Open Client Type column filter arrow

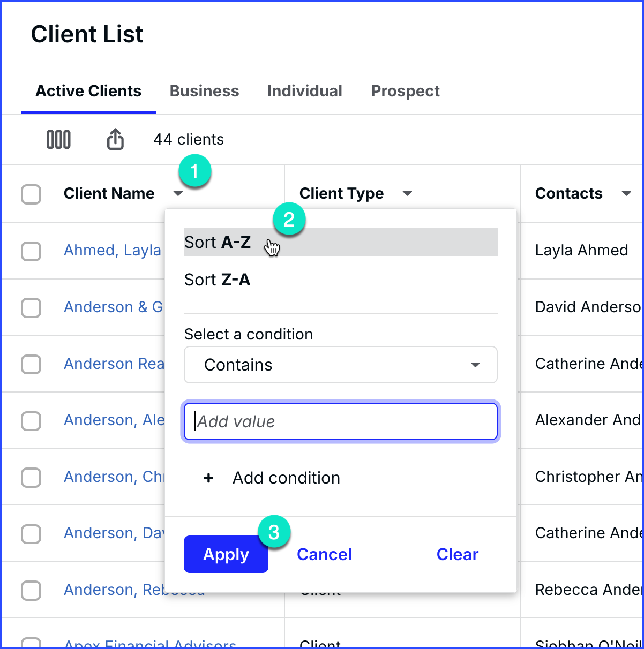pos(407,193)
